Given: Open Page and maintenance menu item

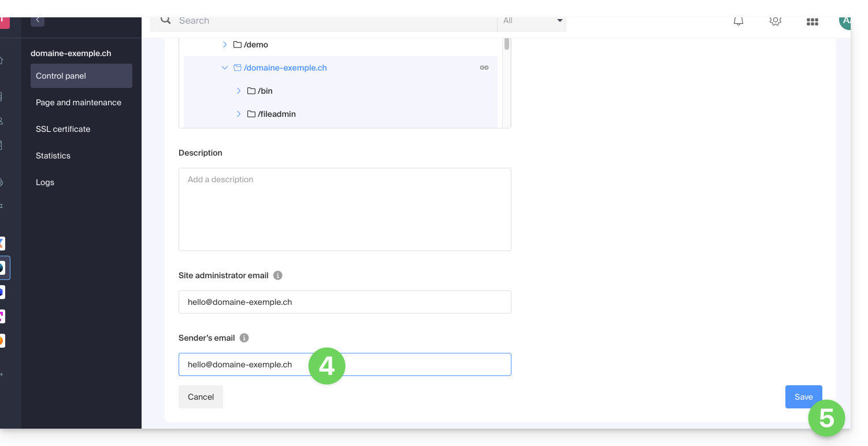Looking at the screenshot, I should point(79,102).
